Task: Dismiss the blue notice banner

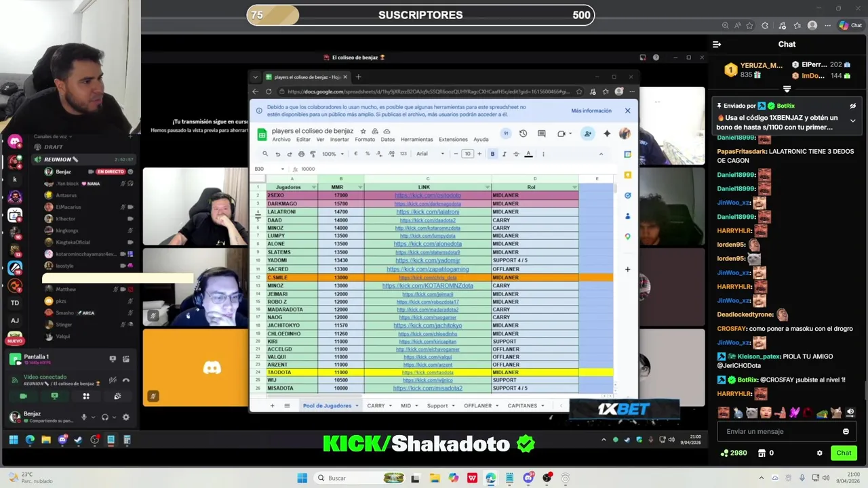Action: pos(627,110)
